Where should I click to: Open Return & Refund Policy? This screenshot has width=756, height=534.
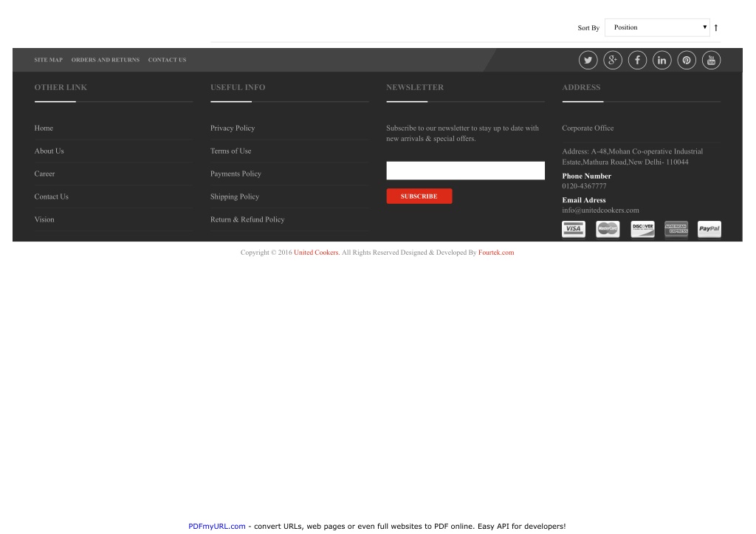pos(247,219)
